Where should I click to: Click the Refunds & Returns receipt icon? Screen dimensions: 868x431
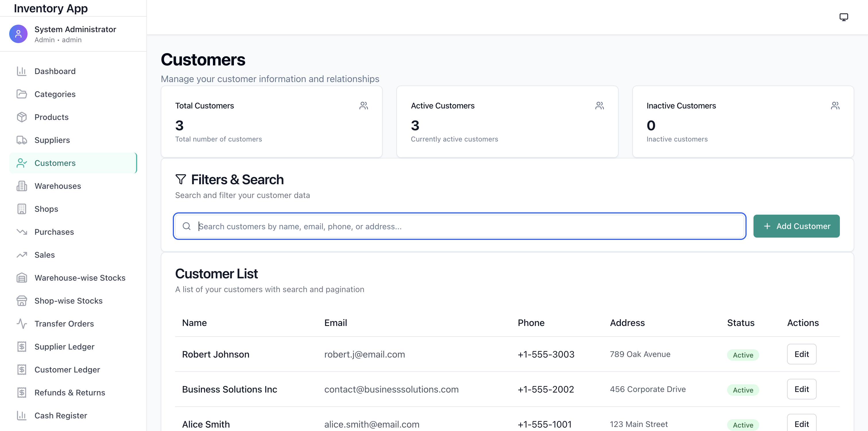(22, 392)
